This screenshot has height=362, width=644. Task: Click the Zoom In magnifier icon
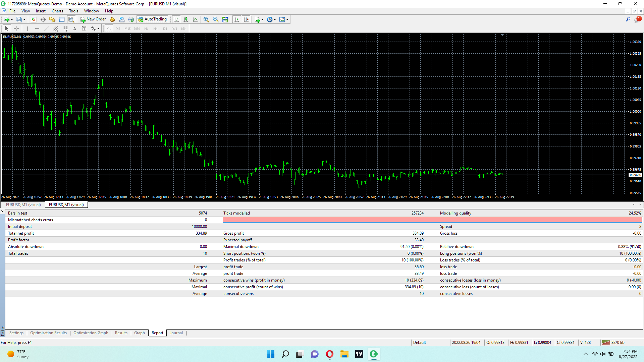coord(206,19)
